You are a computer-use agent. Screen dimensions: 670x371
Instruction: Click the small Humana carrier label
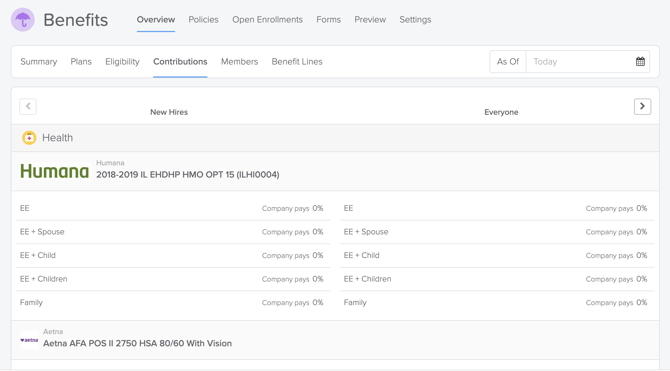coord(110,163)
